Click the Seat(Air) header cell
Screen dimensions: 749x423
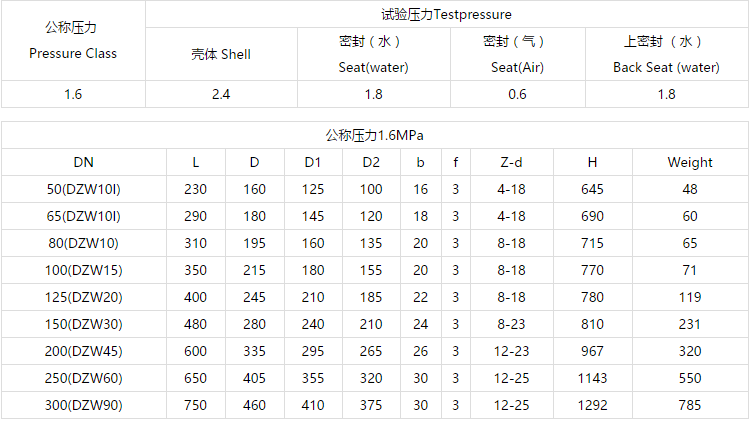click(517, 55)
